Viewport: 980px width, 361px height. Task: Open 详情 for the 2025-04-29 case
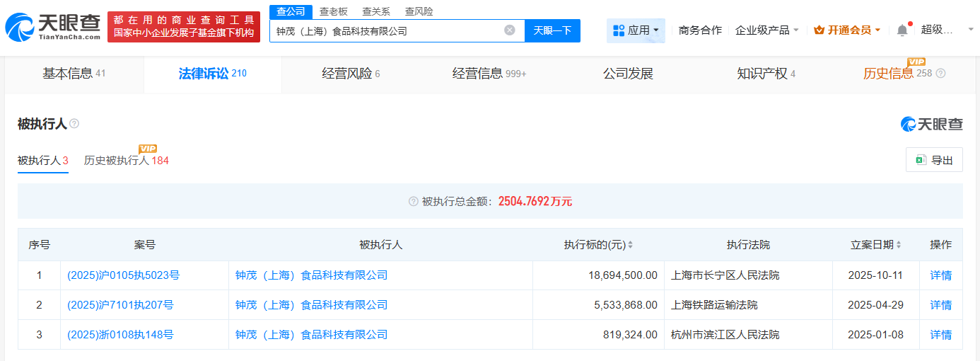point(940,305)
